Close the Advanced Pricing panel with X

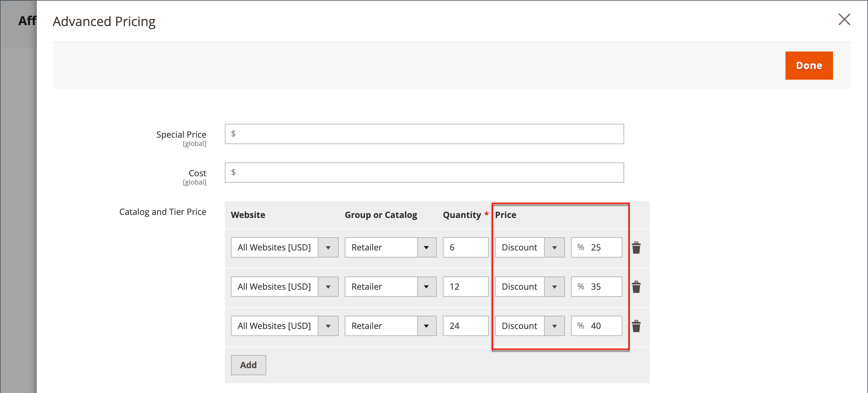[x=844, y=20]
